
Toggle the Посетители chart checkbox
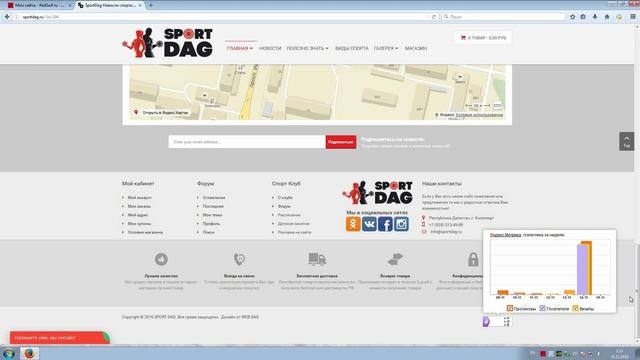point(542,309)
